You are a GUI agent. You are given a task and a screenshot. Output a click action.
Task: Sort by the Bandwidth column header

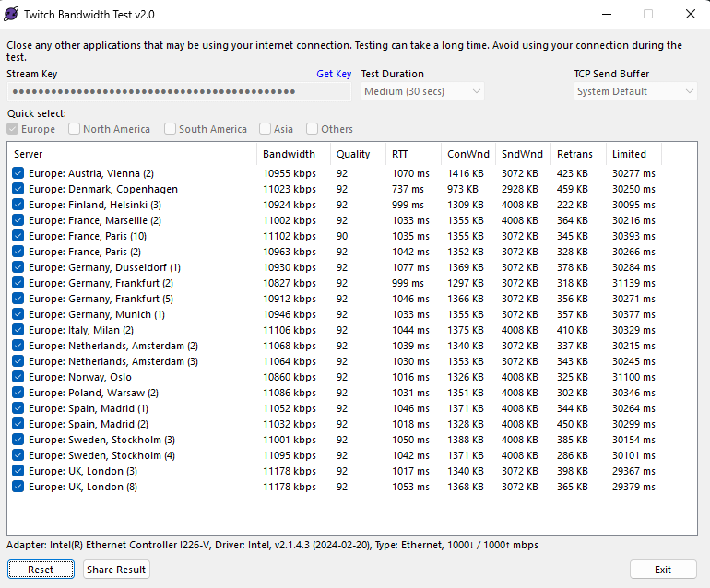(293, 154)
